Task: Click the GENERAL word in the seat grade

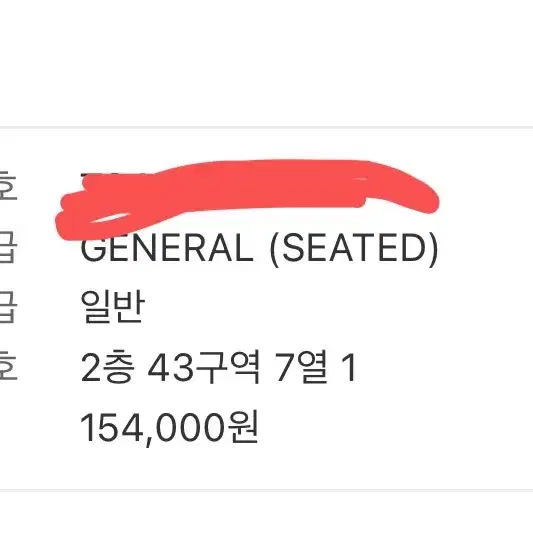Action: click(167, 248)
